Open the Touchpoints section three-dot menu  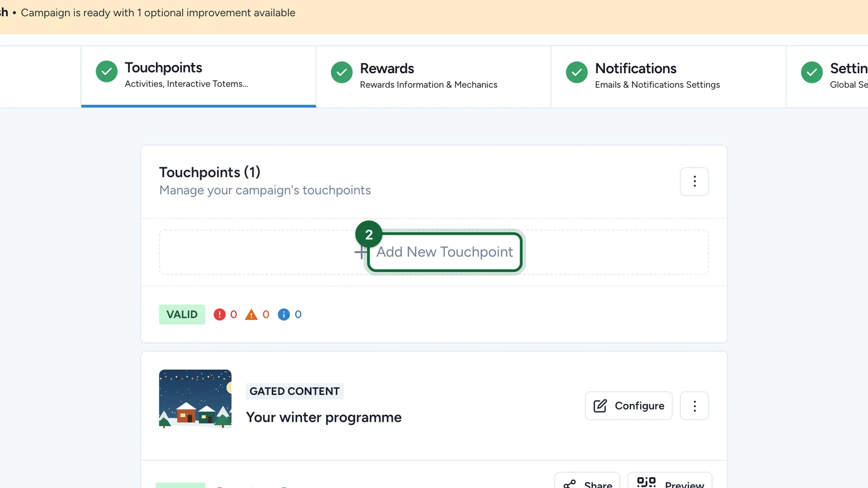694,182
